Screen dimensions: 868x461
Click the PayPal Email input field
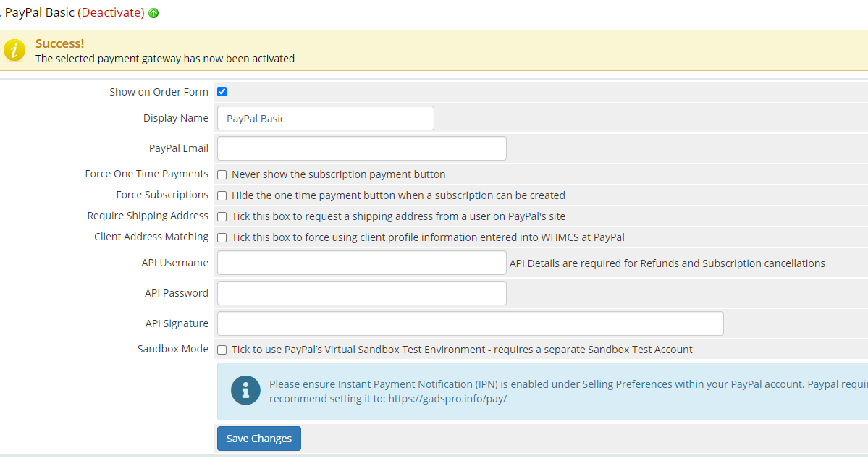coord(361,148)
